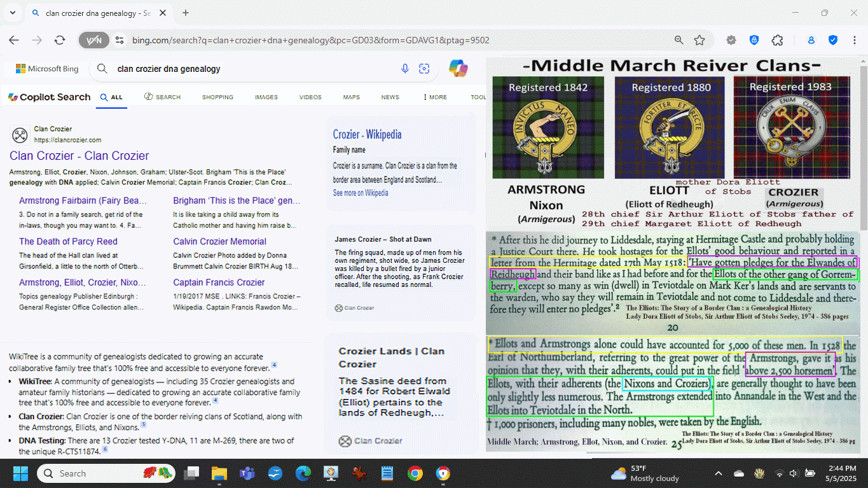Open site information icon beside URL

pos(119,40)
